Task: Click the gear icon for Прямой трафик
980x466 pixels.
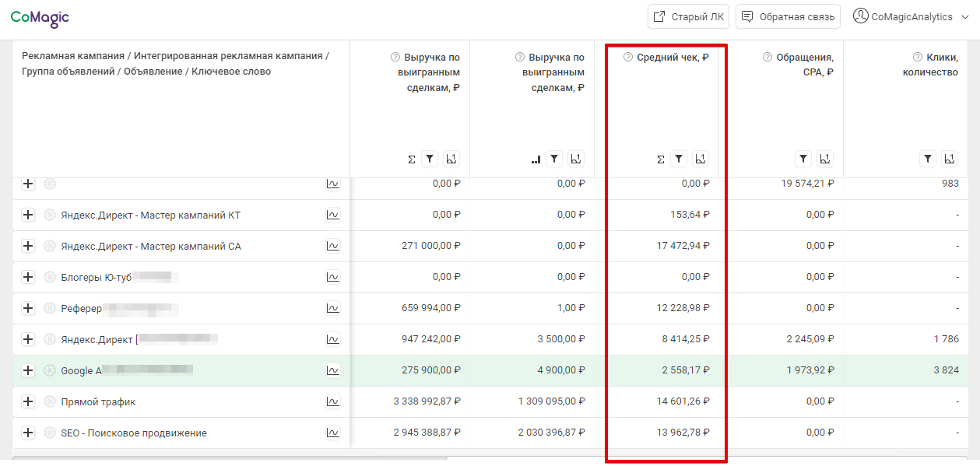Action: (x=50, y=401)
